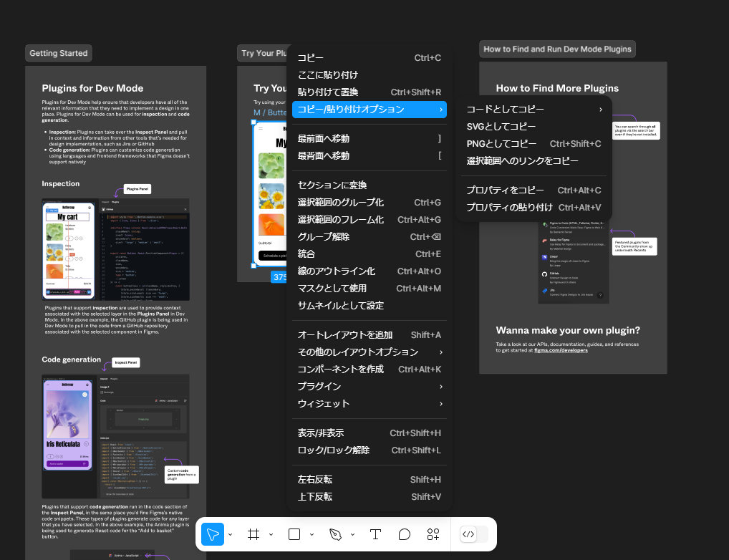Choose コンポーネントを作成 menu item

tap(369, 370)
